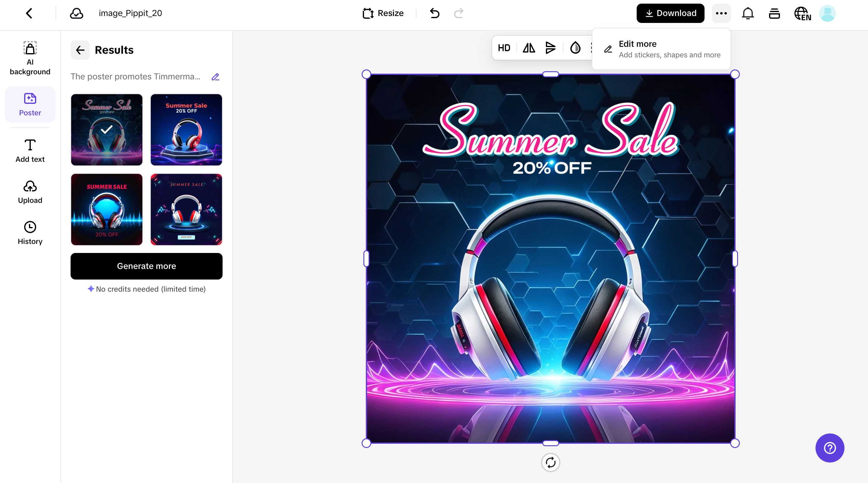Open the color adjustment droplet tool
This screenshot has width=868, height=483.
[x=575, y=48]
